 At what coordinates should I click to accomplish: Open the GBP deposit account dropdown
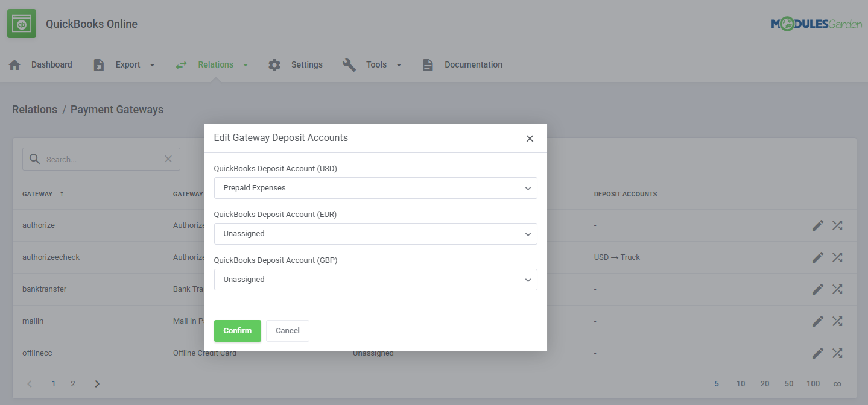coord(375,280)
